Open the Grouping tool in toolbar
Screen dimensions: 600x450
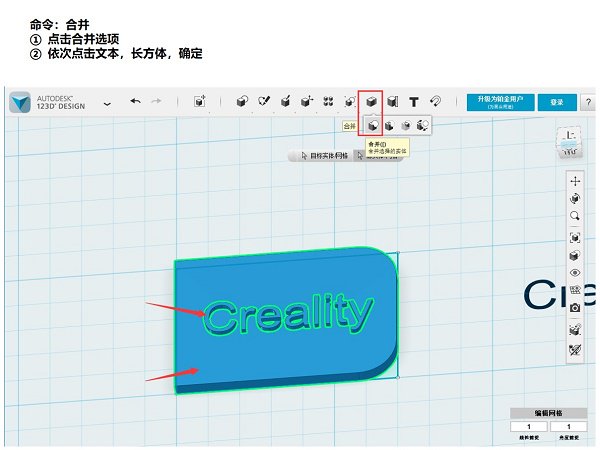350,101
